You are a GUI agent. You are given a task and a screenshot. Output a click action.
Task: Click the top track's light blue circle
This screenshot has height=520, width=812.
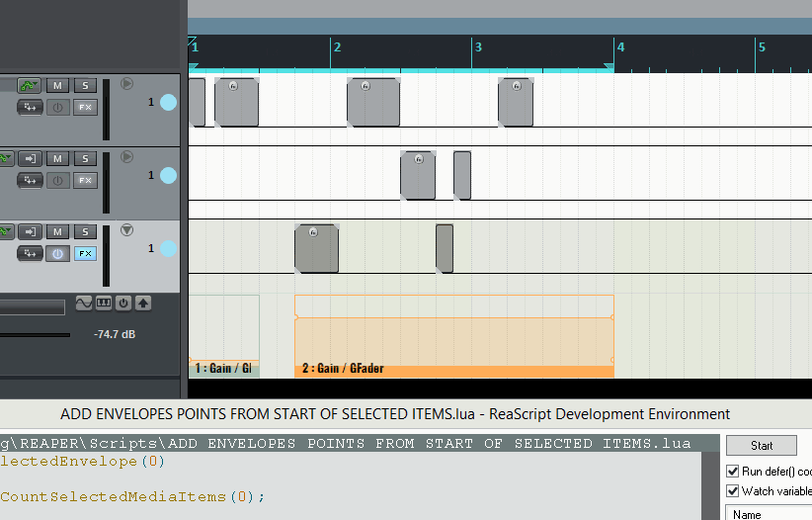coord(168,102)
